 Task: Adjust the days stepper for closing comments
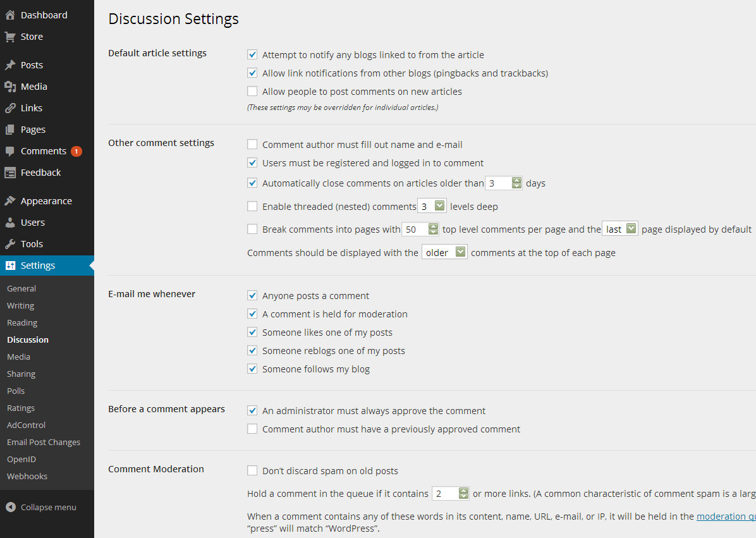(x=516, y=183)
